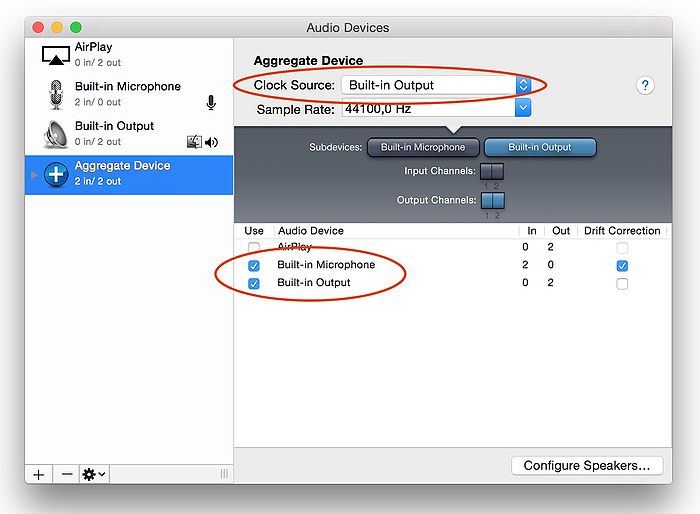Click the Aggregate Device plus icon
The height and width of the screenshot is (514, 700).
coord(56,174)
